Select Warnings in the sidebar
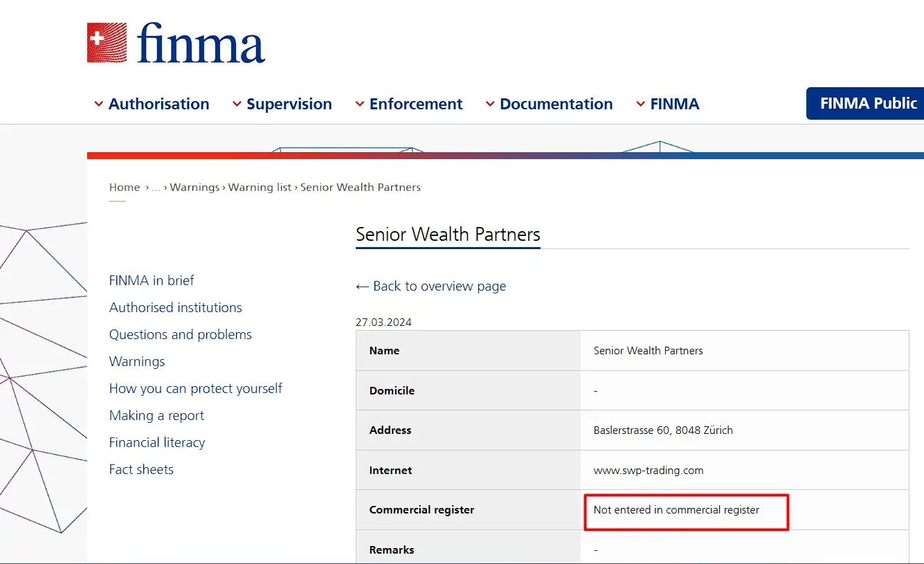The height and width of the screenshot is (564, 924). pyautogui.click(x=136, y=361)
